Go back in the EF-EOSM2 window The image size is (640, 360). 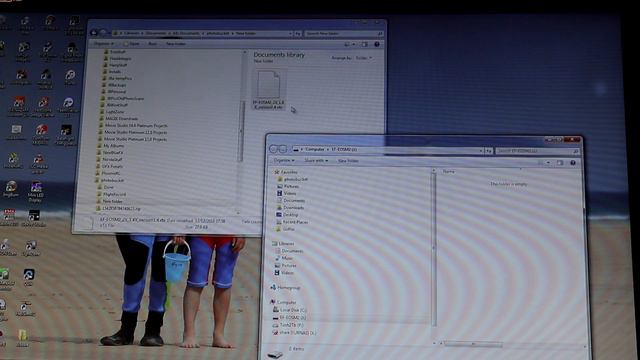pyautogui.click(x=274, y=149)
